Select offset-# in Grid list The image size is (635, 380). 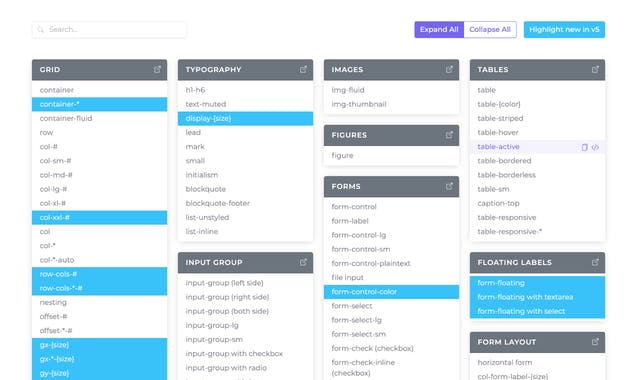[100, 316]
